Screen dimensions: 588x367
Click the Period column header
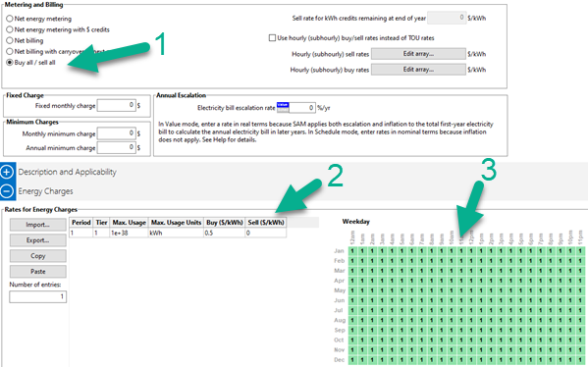[81, 223]
